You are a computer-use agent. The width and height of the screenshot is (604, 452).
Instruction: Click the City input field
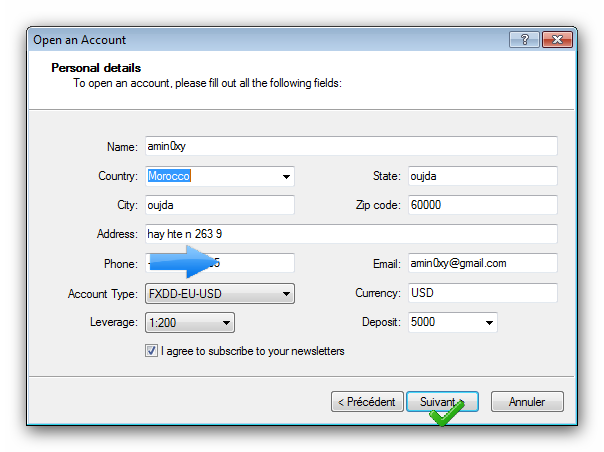(220, 205)
